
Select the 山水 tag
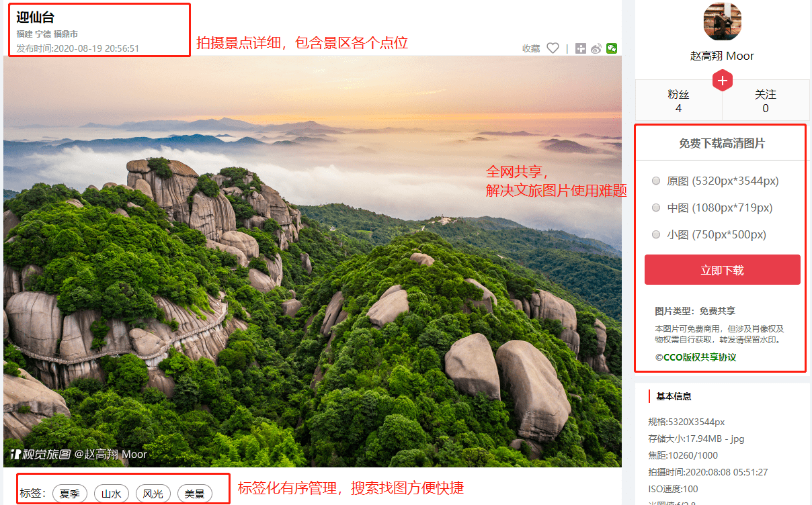tap(112, 494)
